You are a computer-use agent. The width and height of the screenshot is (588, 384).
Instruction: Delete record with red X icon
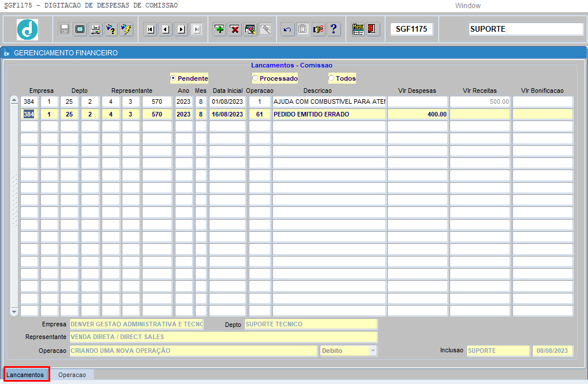point(235,29)
